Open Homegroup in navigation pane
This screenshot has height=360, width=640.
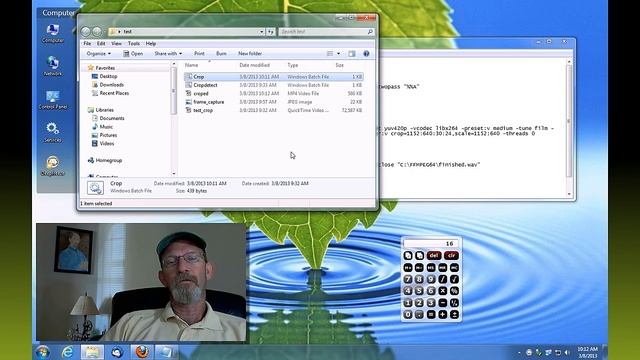pos(109,160)
